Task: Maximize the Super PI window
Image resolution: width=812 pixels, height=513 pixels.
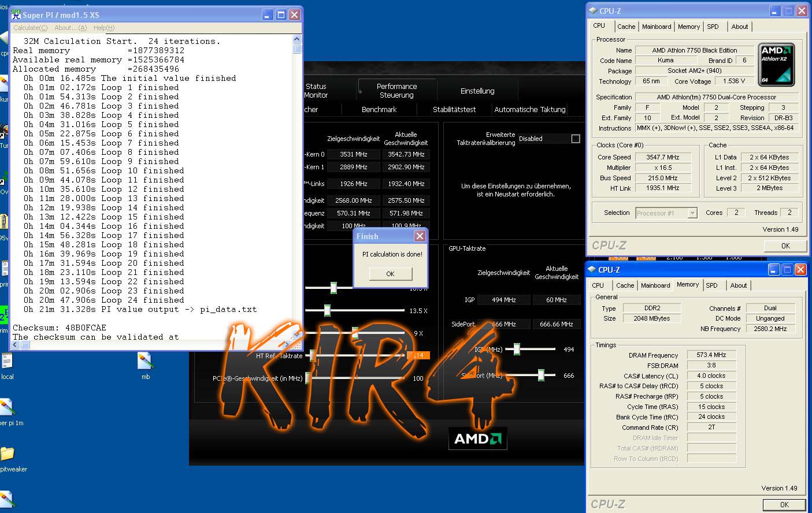Action: (x=281, y=15)
